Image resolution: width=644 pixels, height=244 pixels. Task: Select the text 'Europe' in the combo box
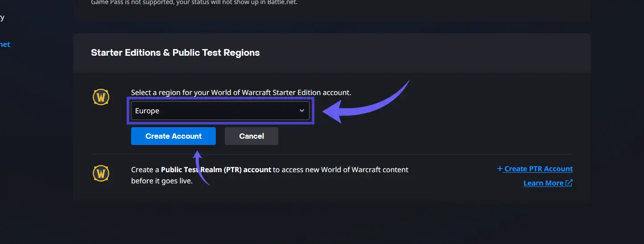click(147, 111)
